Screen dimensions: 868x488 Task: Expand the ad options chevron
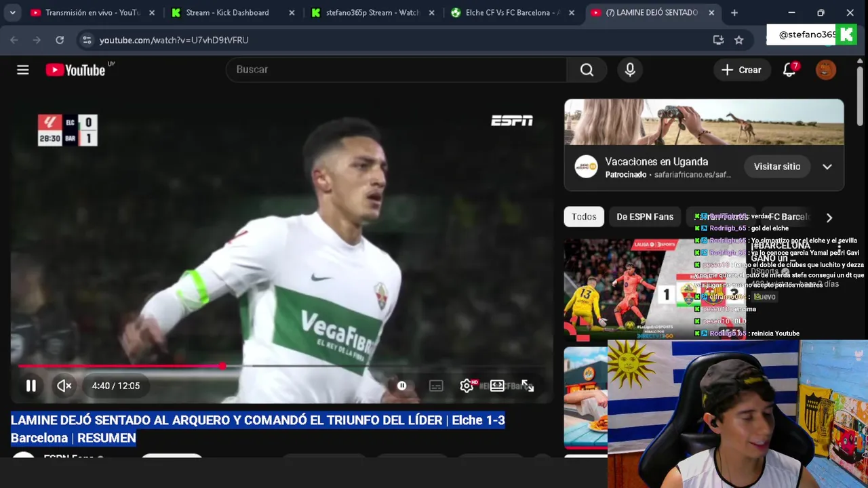pyautogui.click(x=827, y=167)
